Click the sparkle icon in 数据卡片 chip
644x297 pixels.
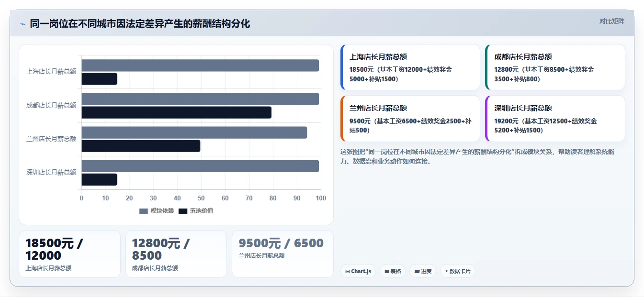tap(446, 271)
